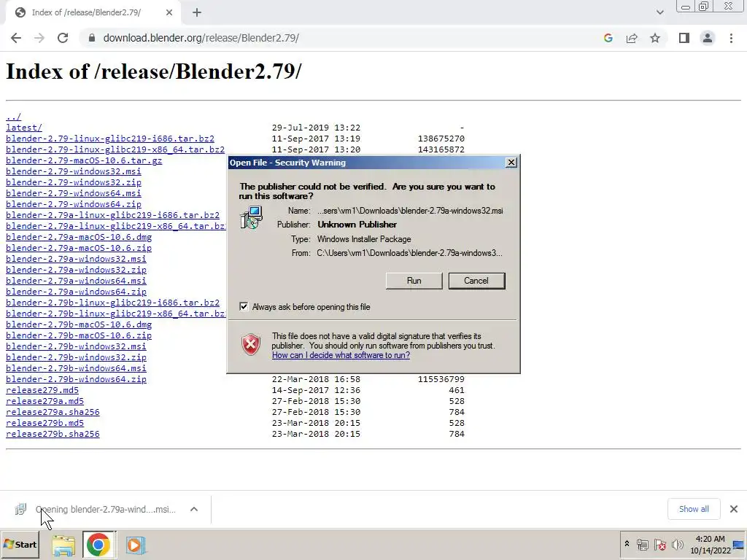
Task: Launch Windows Media Player from taskbar
Action: coord(135,545)
